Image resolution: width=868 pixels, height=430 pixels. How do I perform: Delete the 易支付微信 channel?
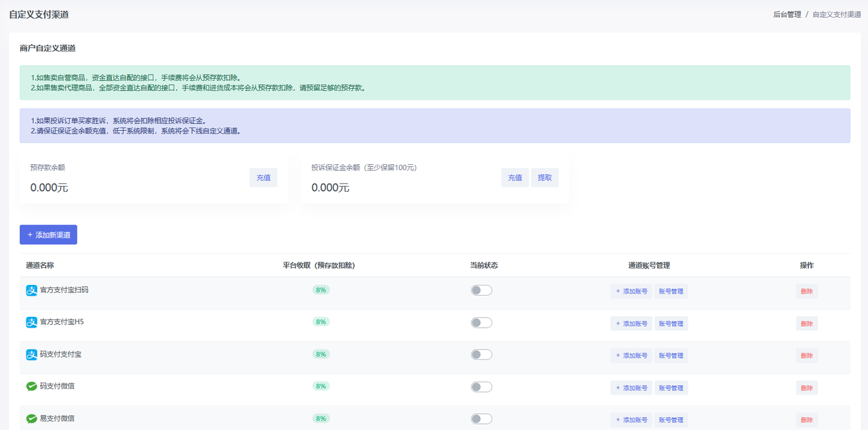807,420
